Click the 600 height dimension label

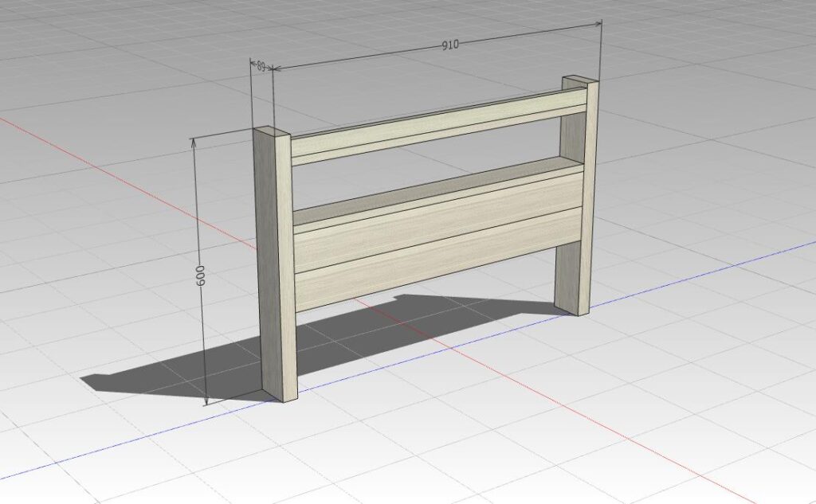(200, 275)
